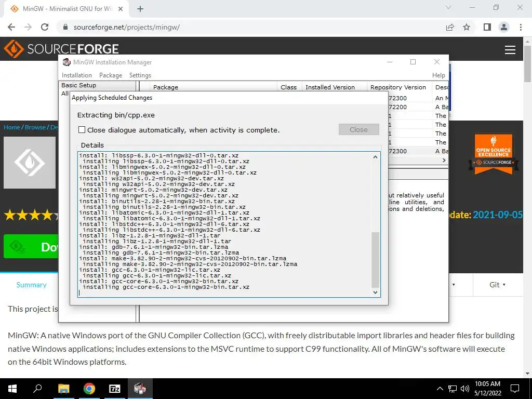Open the Windows Start menu
Screen dimensions: 532x399
(x=12, y=389)
